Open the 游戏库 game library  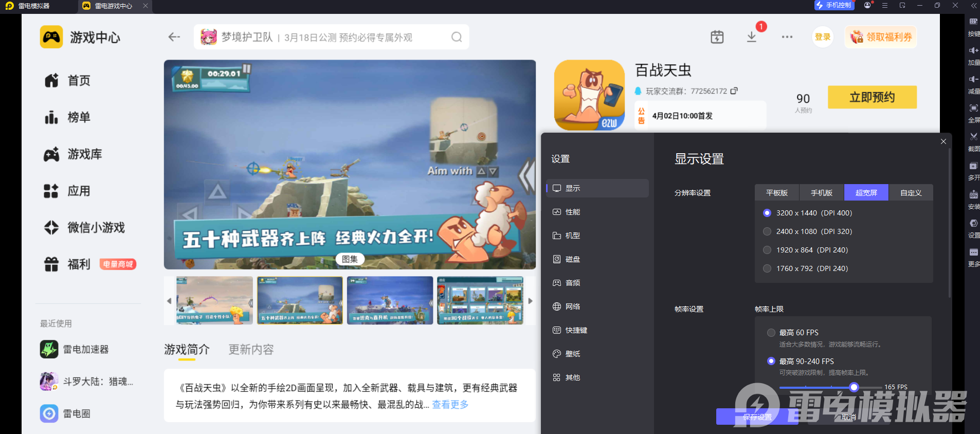point(74,154)
